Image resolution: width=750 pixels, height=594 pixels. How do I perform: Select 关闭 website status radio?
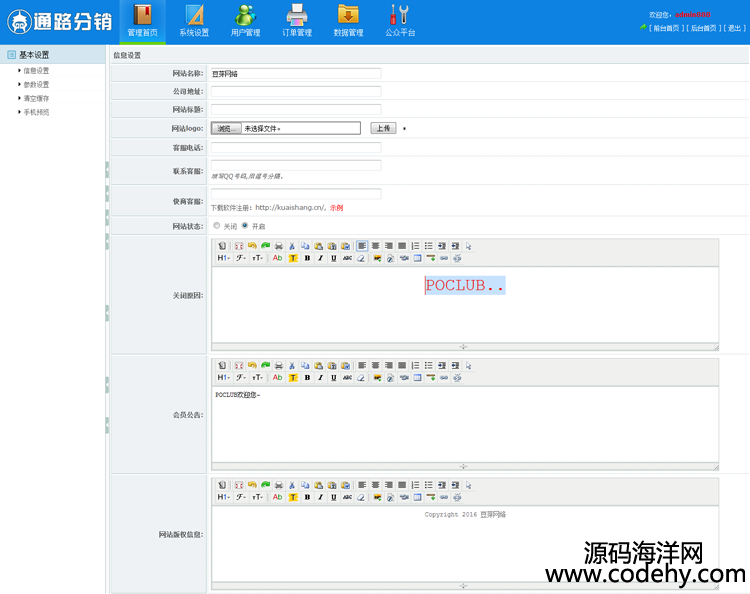tap(217, 226)
